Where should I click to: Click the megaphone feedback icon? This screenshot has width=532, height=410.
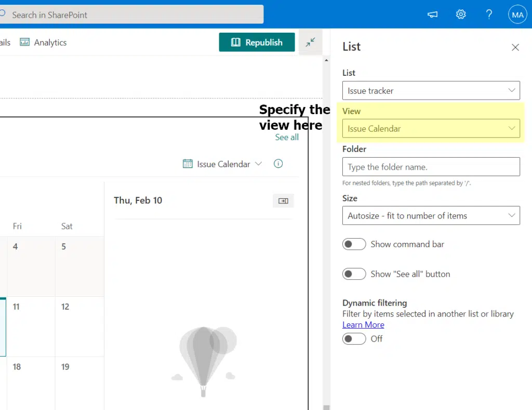point(432,14)
